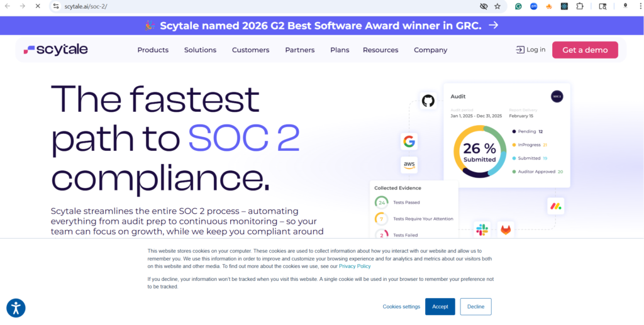Open the Customers nav item

(250, 50)
